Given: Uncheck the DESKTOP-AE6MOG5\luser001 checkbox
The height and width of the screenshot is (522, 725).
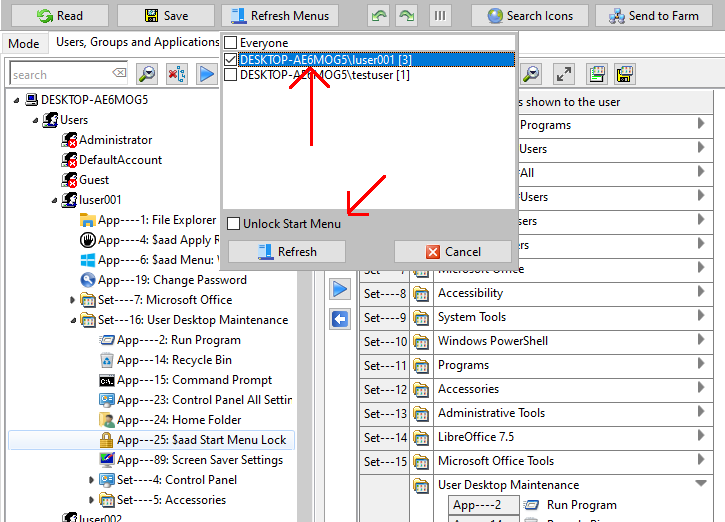Looking at the screenshot, I should tap(232, 60).
